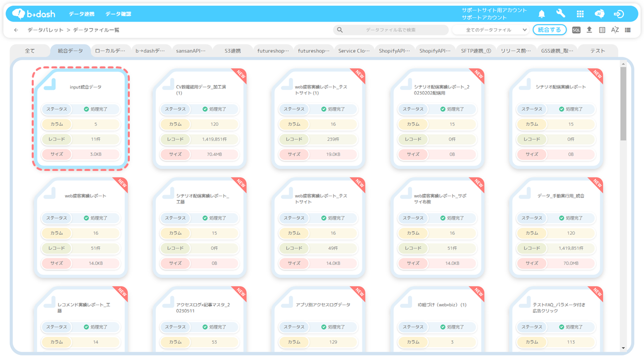The image size is (644, 362).
Task: Click column count 113 on テストFAQ card
Action: tap(571, 342)
